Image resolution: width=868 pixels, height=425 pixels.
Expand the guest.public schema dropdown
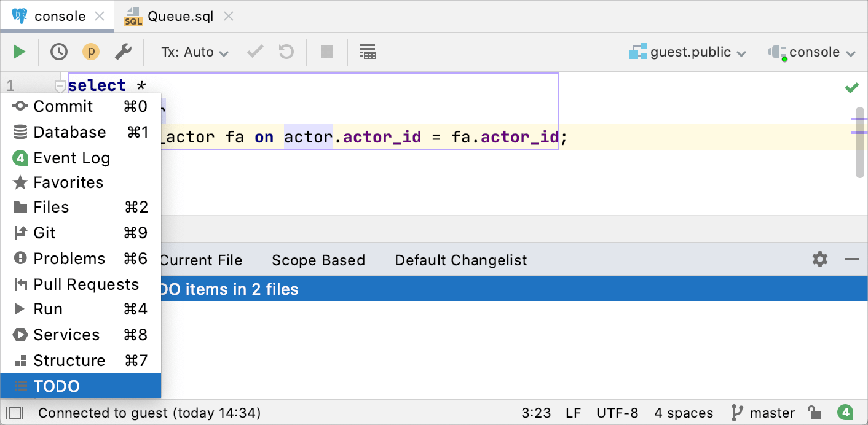click(x=688, y=52)
